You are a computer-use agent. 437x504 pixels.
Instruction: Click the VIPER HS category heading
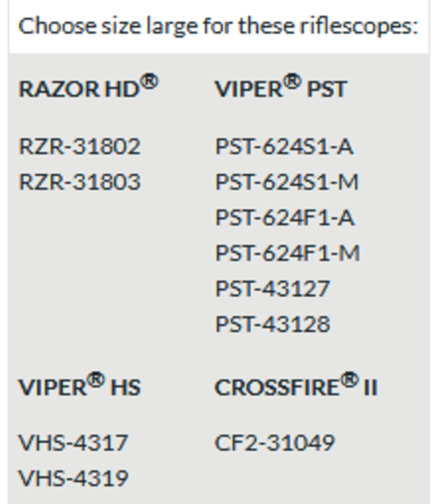coord(79,387)
